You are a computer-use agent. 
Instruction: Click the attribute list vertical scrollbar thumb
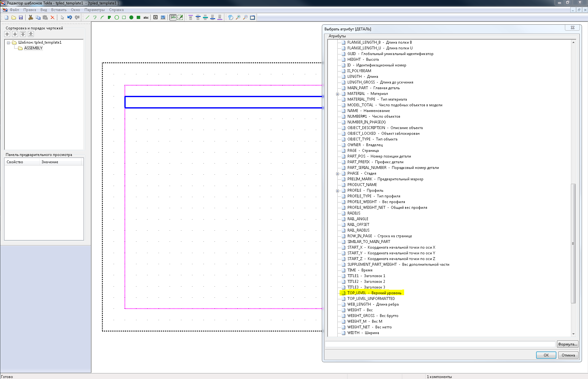click(573, 244)
